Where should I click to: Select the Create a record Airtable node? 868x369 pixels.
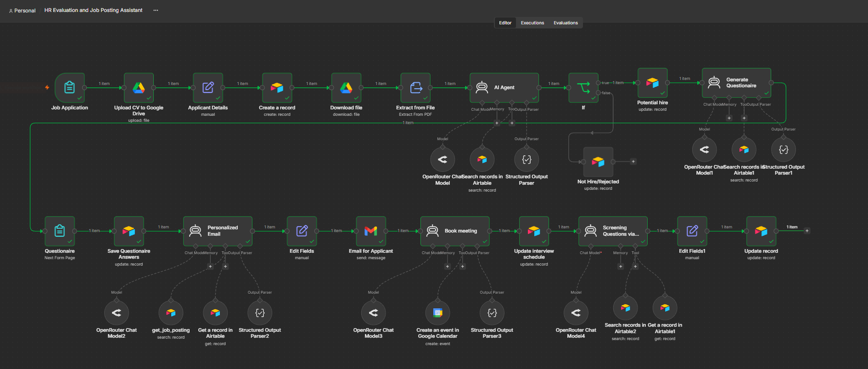click(x=277, y=87)
